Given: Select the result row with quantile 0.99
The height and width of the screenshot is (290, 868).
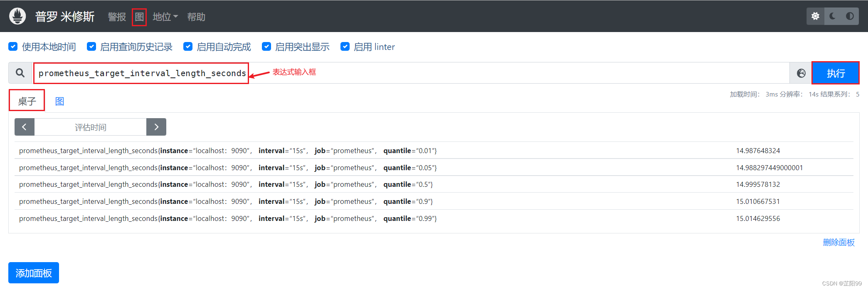Looking at the screenshot, I should tap(434, 218).
